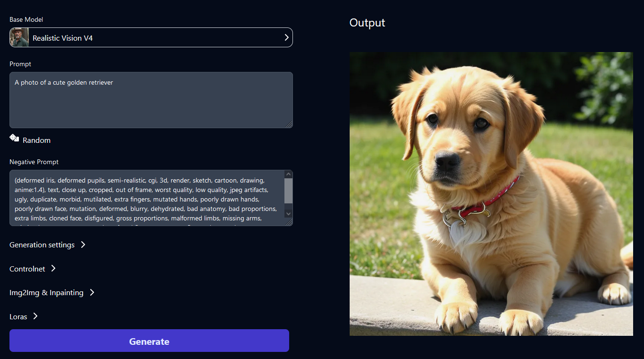The height and width of the screenshot is (359, 644).
Task: Open the Generation settings section label
Action: pos(42,245)
